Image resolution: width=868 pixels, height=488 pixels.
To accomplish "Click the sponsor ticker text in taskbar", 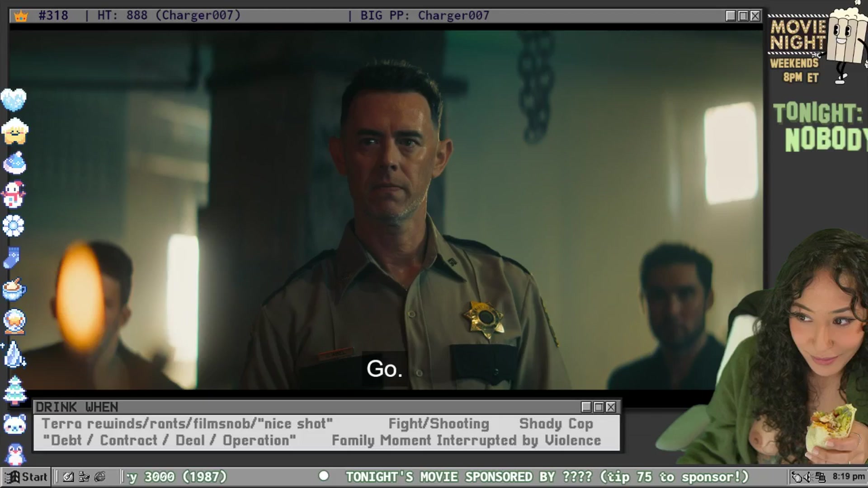I will (x=547, y=477).
